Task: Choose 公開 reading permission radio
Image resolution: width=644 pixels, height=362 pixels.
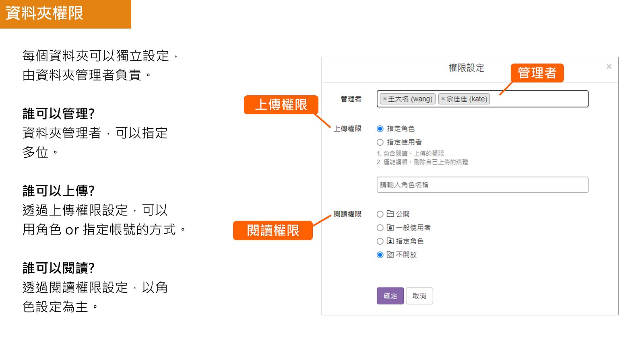Action: [x=380, y=214]
